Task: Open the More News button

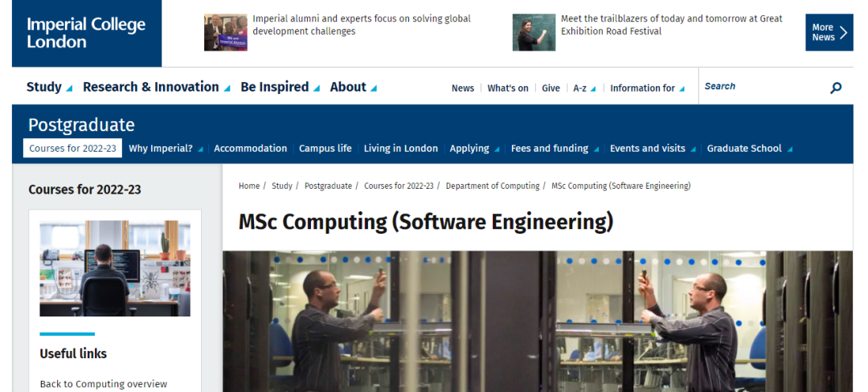Action: (829, 33)
